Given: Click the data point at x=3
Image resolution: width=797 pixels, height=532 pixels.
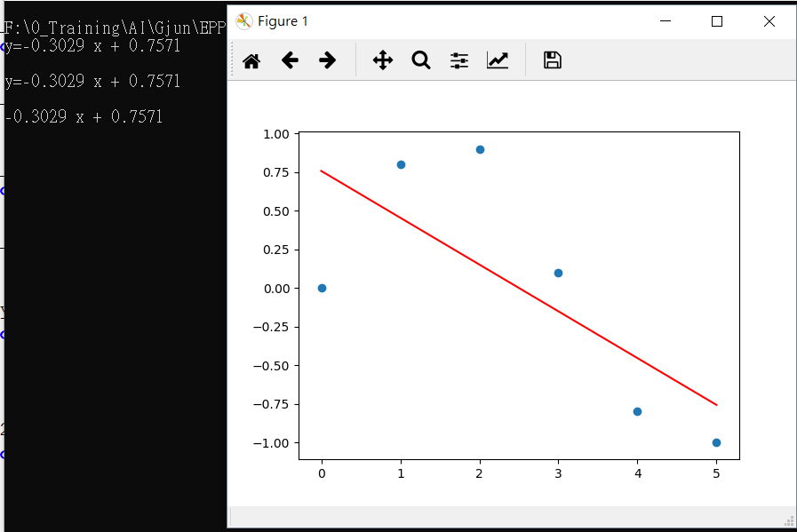Looking at the screenshot, I should [x=558, y=273].
